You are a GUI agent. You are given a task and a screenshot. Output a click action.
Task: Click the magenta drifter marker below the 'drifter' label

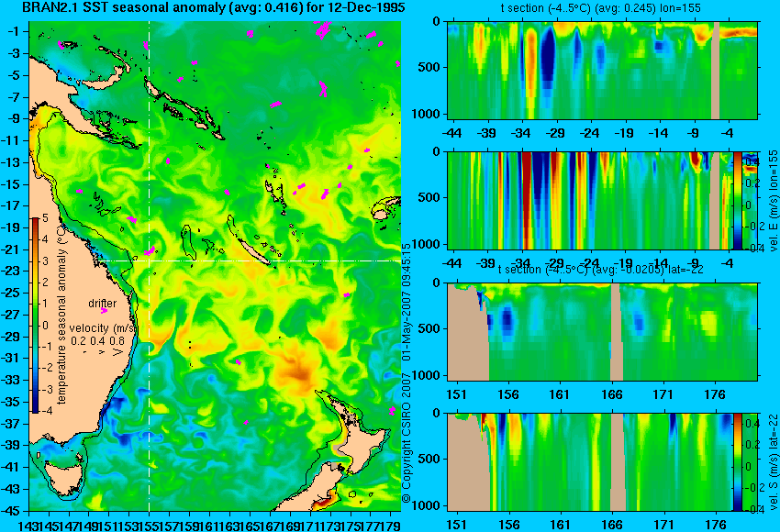pos(104,311)
